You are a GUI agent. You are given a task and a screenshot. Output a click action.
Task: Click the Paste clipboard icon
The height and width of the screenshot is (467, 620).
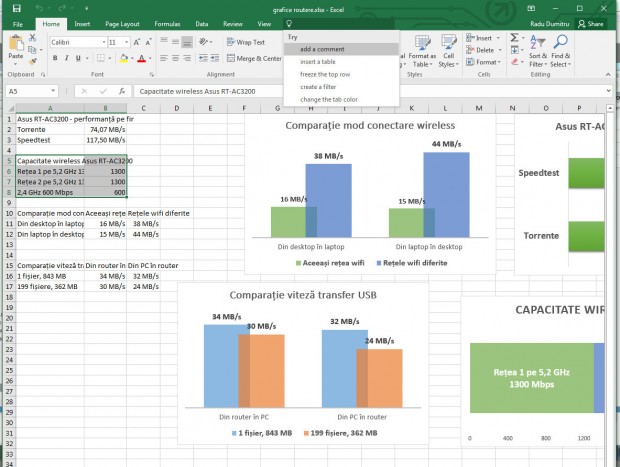point(16,43)
